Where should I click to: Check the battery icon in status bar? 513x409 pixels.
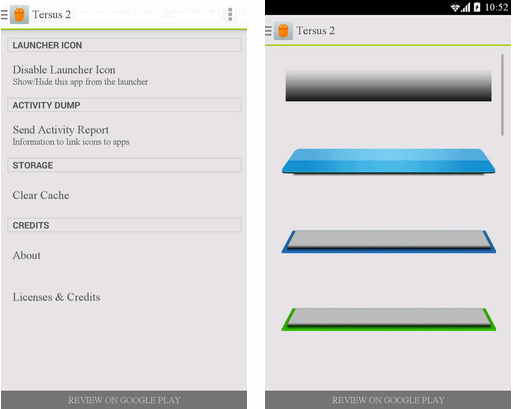click(x=477, y=7)
